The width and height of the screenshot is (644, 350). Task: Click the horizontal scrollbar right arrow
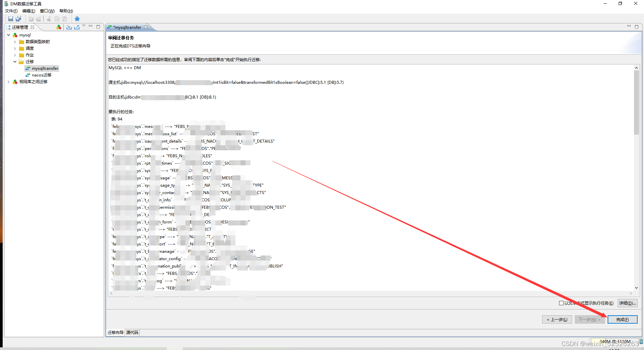tap(631, 294)
